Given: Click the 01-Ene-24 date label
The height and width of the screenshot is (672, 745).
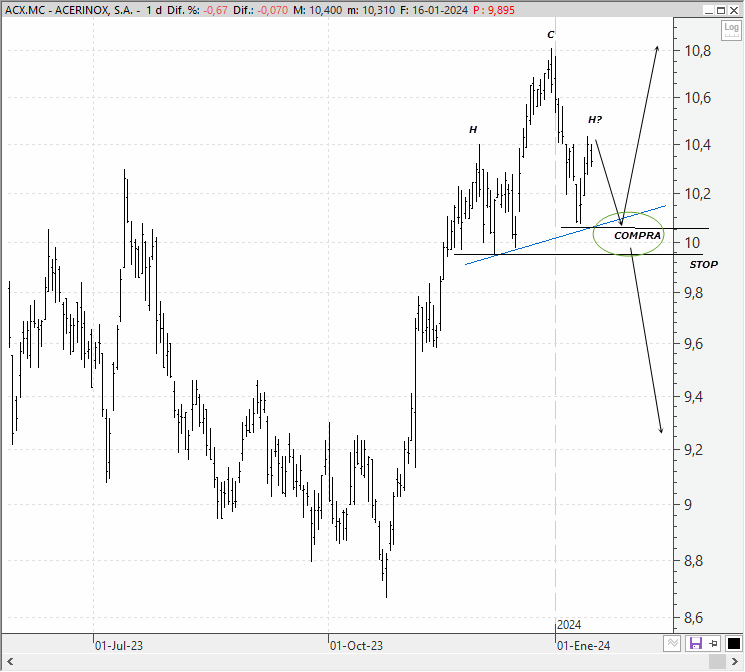Looking at the screenshot, I should tap(583, 645).
